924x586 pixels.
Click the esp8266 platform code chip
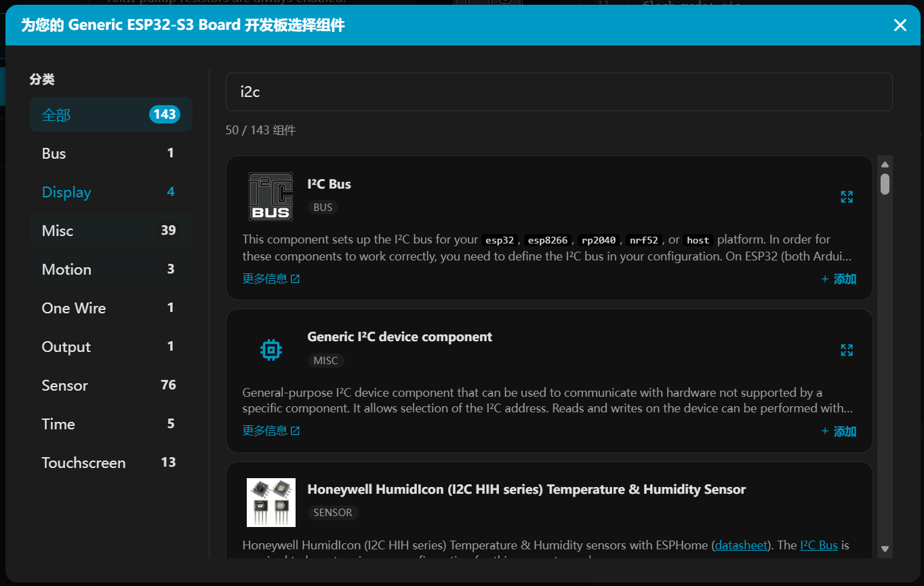point(548,240)
